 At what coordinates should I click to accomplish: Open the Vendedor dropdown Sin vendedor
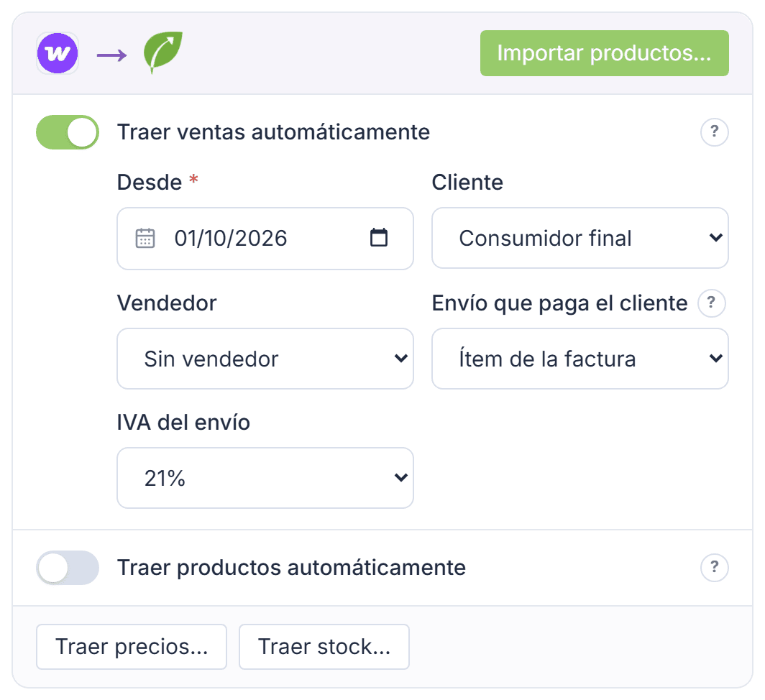pos(265,359)
